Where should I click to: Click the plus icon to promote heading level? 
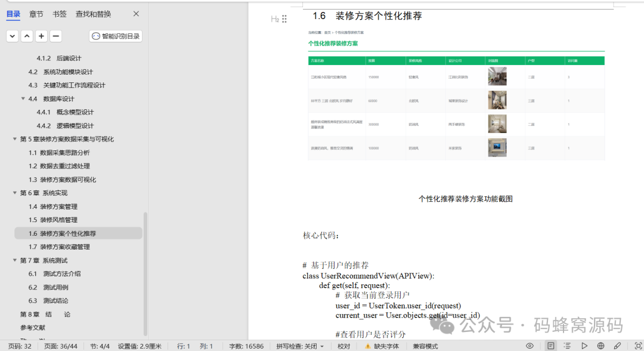(x=41, y=36)
